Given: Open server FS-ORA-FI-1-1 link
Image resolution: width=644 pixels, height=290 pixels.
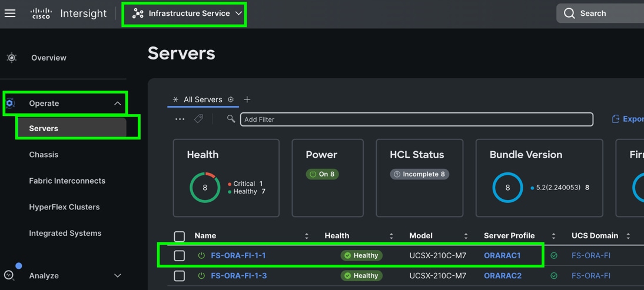Looking at the screenshot, I should coord(238,255).
